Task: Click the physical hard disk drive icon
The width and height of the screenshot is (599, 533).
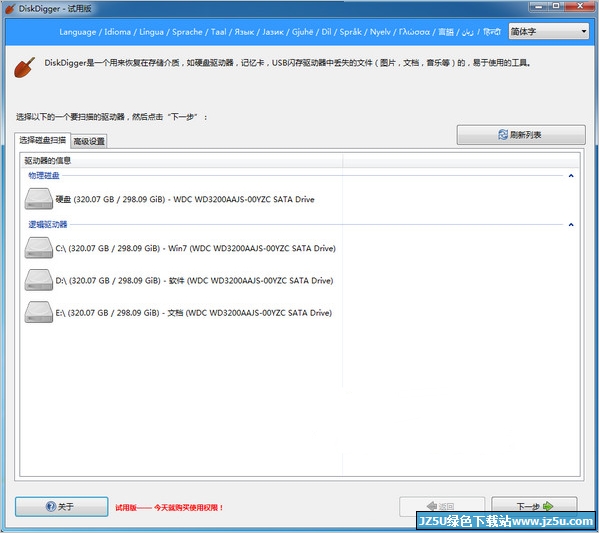Action: (39, 199)
